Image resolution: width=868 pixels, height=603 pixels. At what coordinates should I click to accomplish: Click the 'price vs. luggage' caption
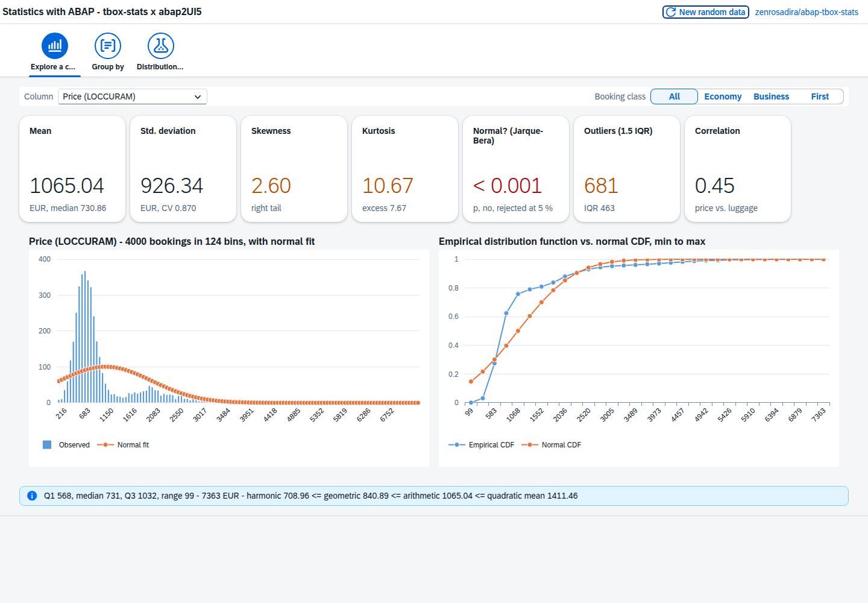click(x=726, y=208)
